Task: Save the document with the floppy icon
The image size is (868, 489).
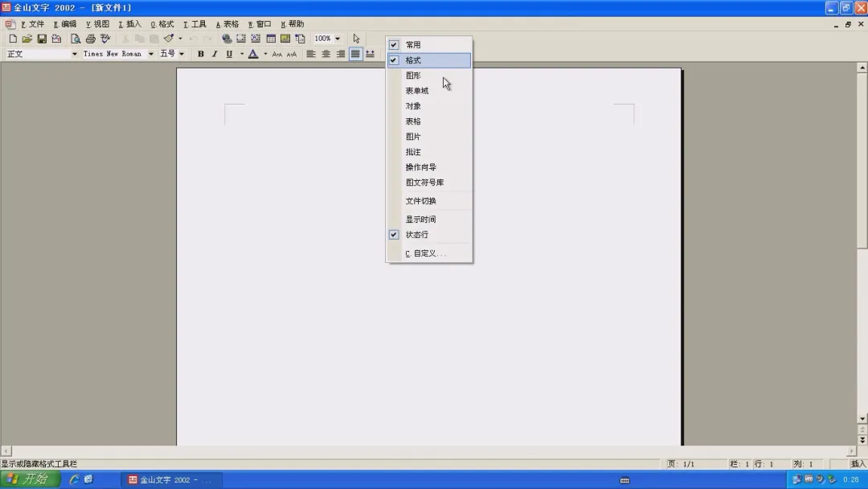Action: coord(42,39)
